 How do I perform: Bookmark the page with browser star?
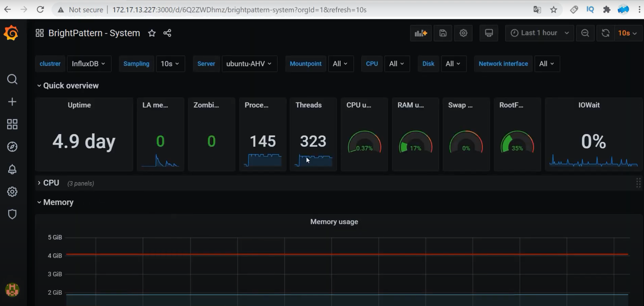click(x=554, y=10)
